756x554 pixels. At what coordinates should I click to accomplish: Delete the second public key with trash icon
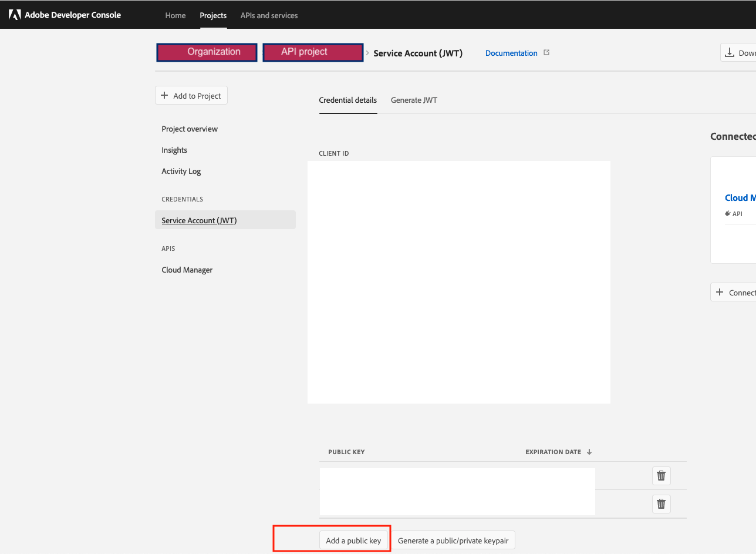661,503
